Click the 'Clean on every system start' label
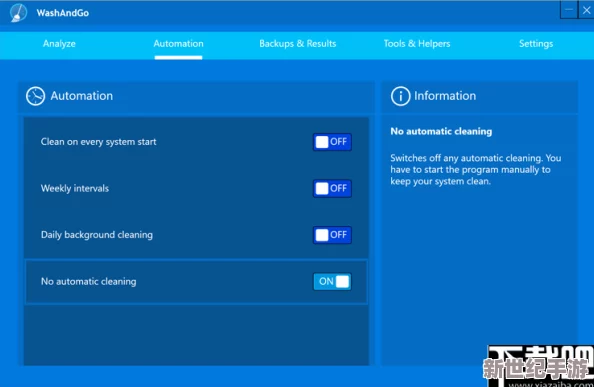Viewport: 594px width, 387px height. (x=98, y=142)
